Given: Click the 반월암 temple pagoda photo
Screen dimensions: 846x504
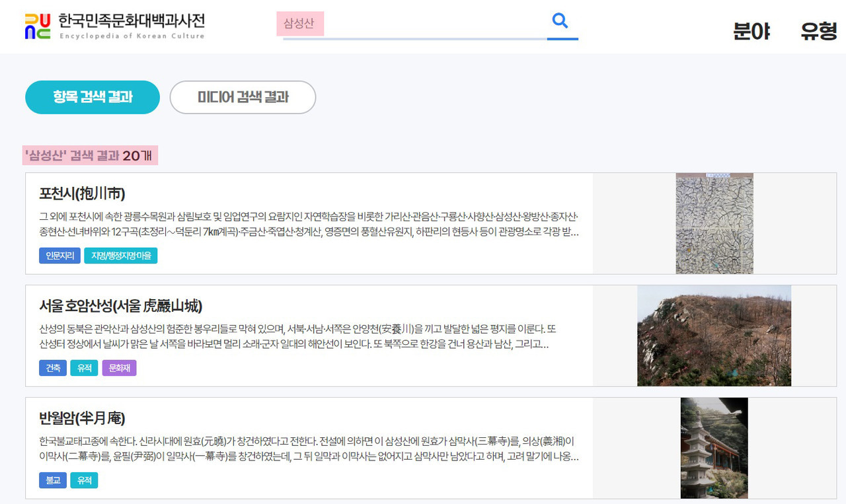Looking at the screenshot, I should click(x=714, y=448).
